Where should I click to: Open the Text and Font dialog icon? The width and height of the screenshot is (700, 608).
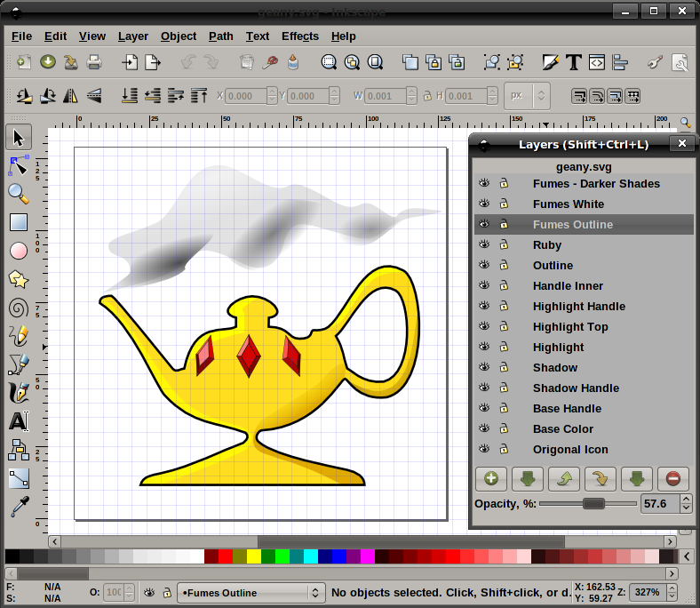(574, 62)
